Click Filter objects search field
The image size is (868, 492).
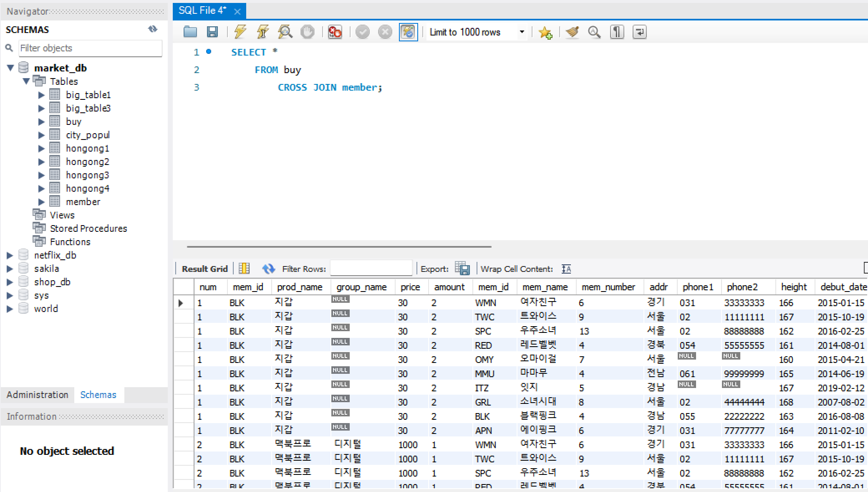[90, 48]
